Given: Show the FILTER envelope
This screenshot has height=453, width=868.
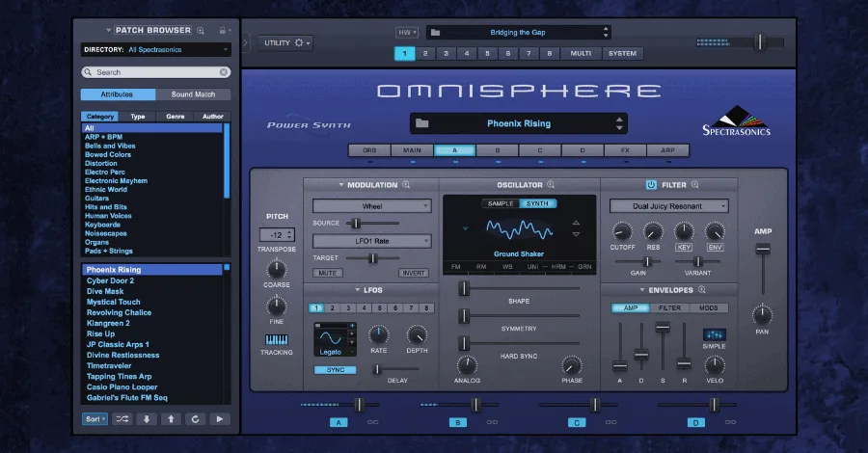Looking at the screenshot, I should (670, 308).
